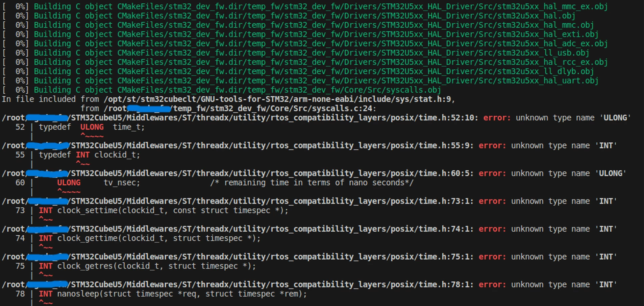Click the "unknown type name 'ULONG'" message on line 52 error

[573, 118]
